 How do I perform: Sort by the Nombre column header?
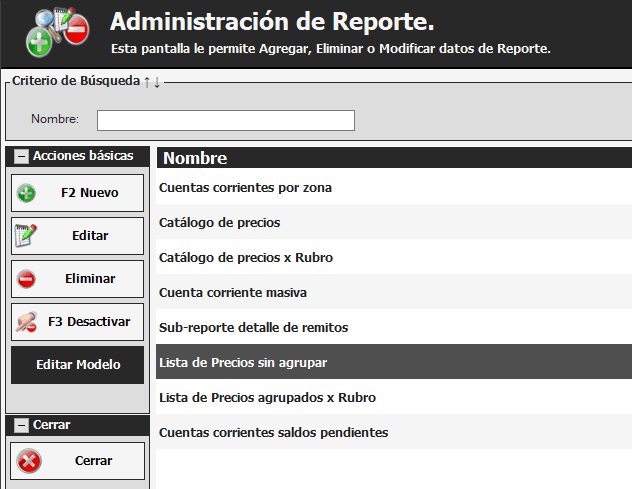pyautogui.click(x=195, y=158)
